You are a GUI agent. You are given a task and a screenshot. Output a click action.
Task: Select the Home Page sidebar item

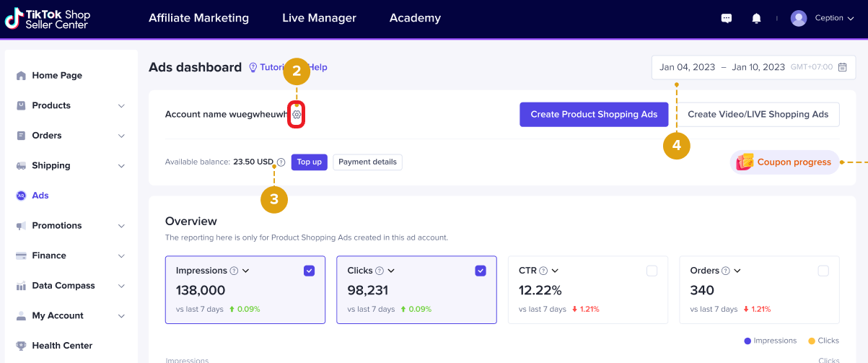57,75
